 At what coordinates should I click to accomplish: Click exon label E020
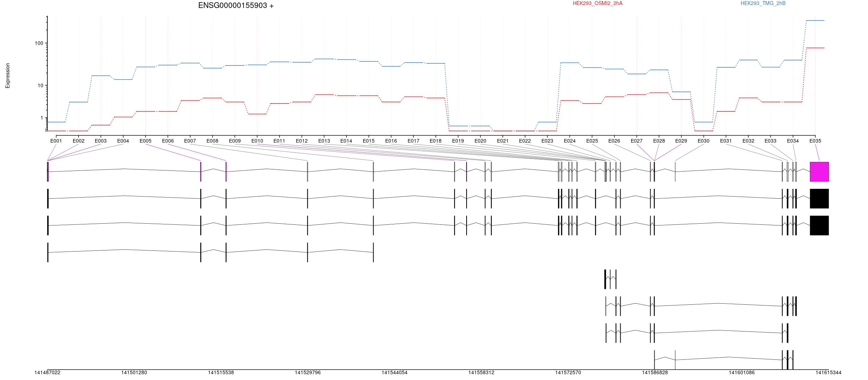click(x=480, y=141)
